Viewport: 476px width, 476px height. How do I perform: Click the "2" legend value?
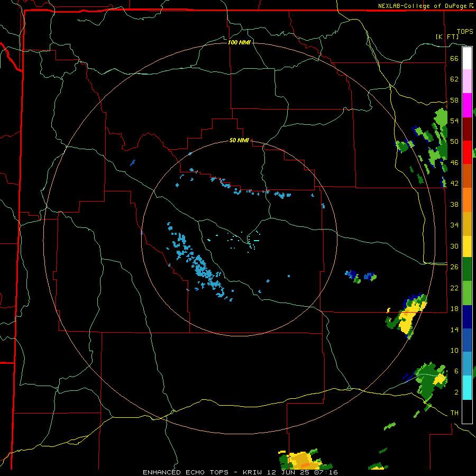coord(456,392)
